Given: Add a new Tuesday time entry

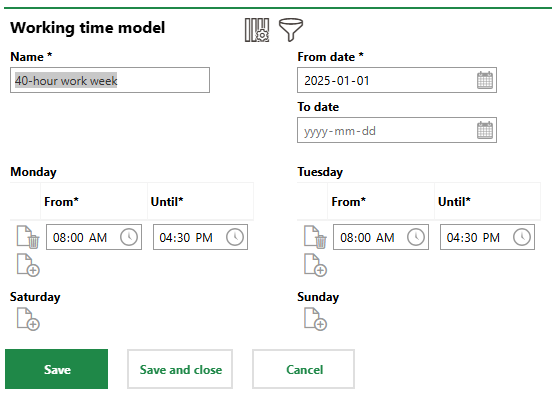Looking at the screenshot, I should pyautogui.click(x=315, y=265).
